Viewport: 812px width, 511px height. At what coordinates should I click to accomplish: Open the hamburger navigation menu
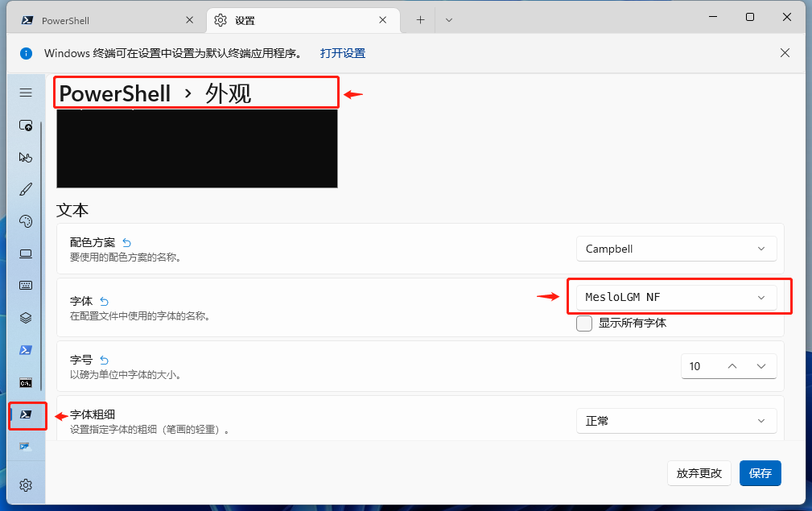pyautogui.click(x=26, y=93)
